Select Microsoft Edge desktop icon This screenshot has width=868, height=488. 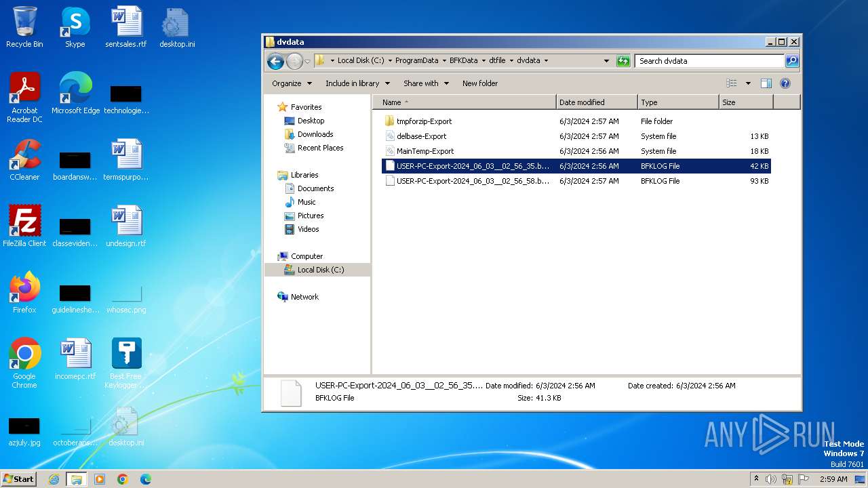[75, 94]
